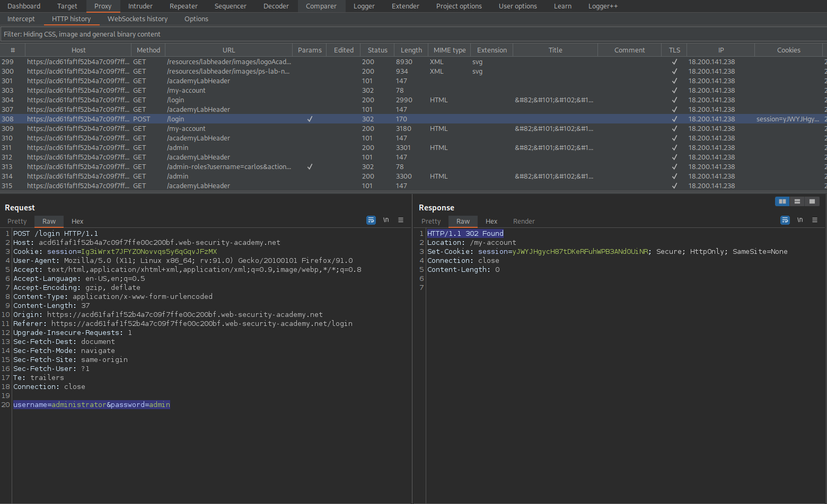Show Hex view of the Request
The image size is (827, 504).
[x=77, y=222]
